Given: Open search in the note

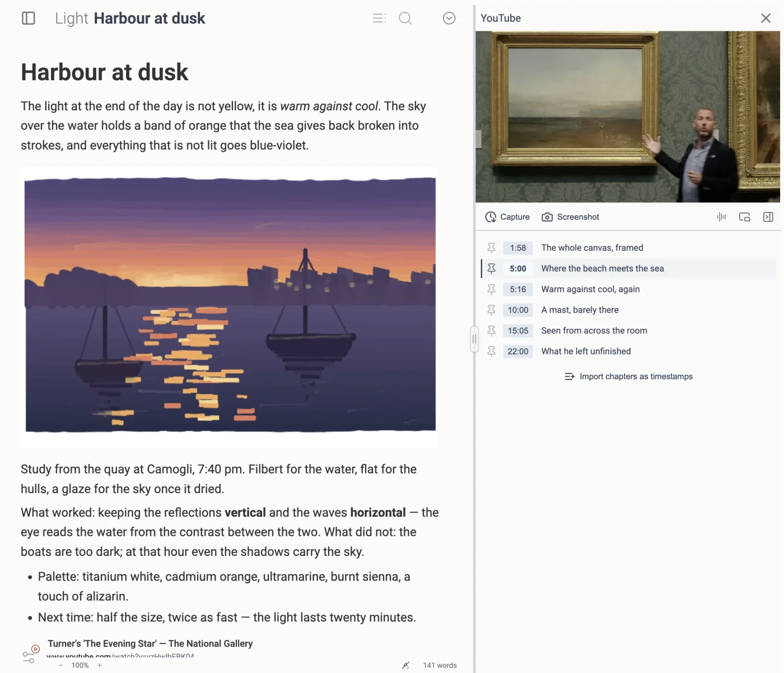Looking at the screenshot, I should 405,18.
